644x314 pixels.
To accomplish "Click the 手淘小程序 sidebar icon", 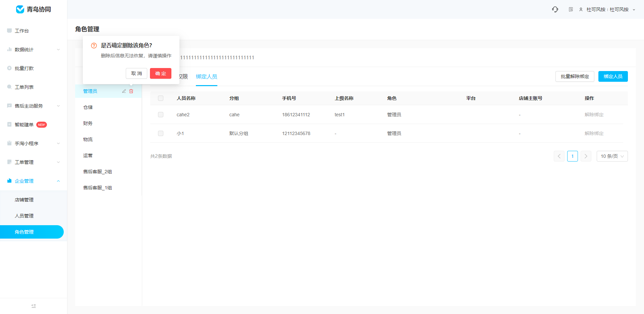I will coord(9,143).
